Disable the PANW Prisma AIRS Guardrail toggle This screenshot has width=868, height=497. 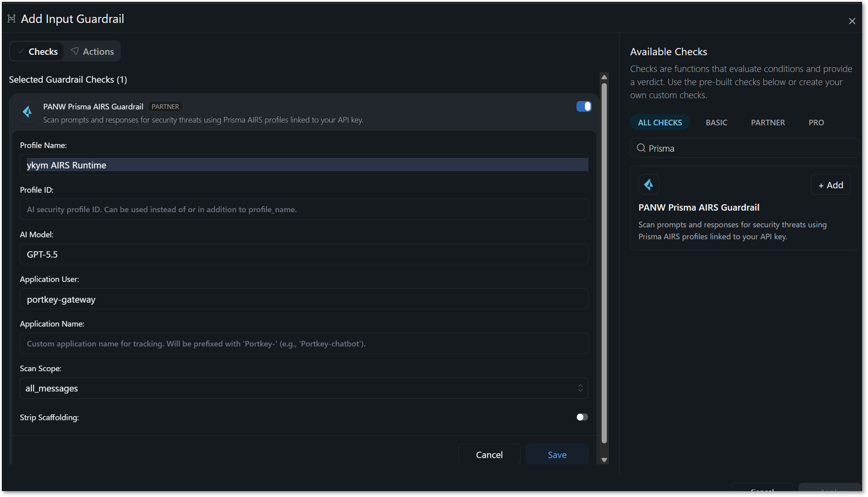584,106
